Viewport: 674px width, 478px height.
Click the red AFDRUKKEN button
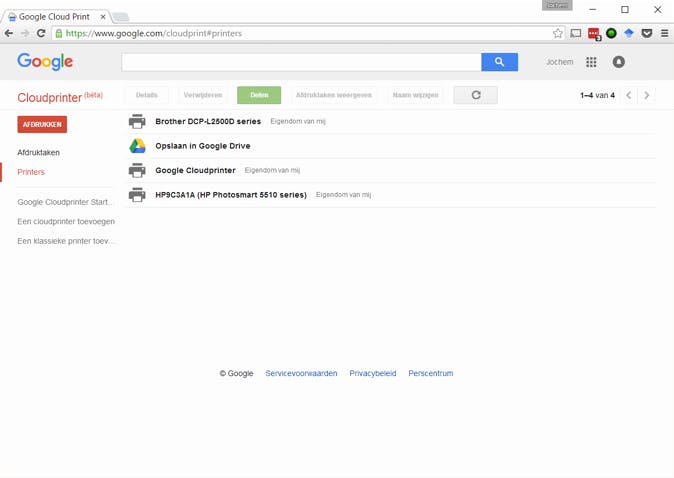coord(42,125)
